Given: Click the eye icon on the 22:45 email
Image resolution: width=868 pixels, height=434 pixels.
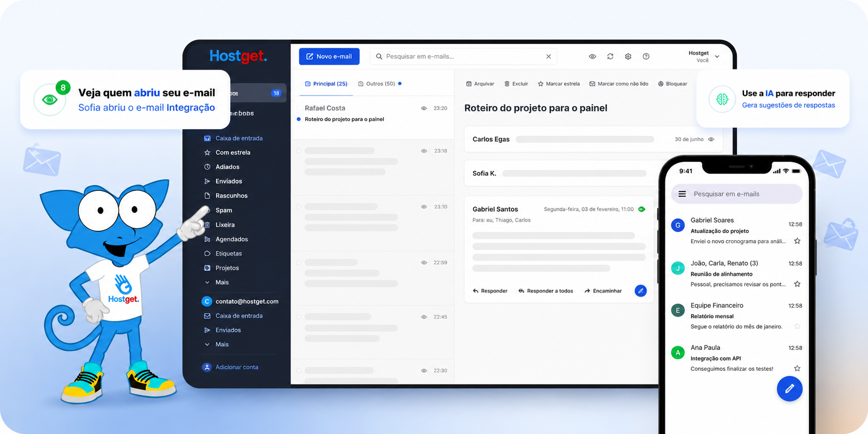Looking at the screenshot, I should 424,317.
